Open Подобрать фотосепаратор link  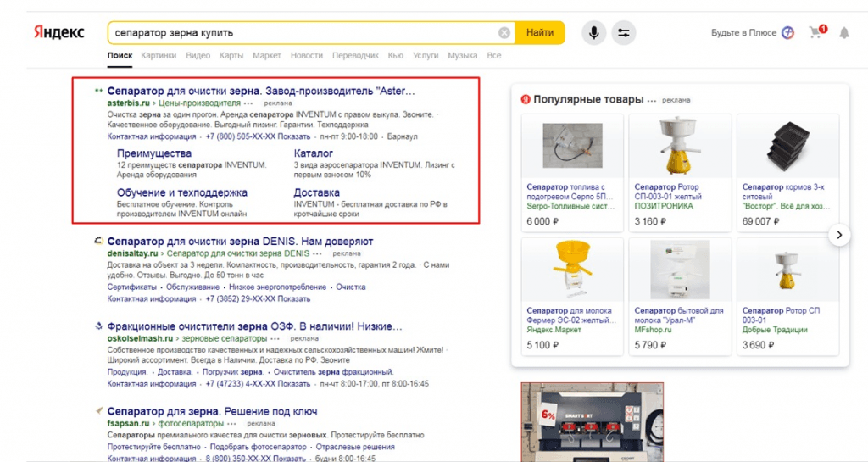pyautogui.click(x=258, y=447)
